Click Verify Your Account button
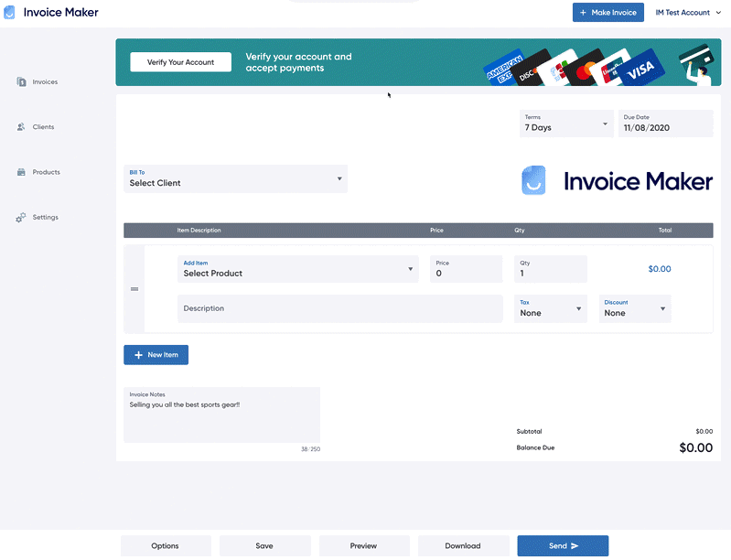 tap(180, 62)
